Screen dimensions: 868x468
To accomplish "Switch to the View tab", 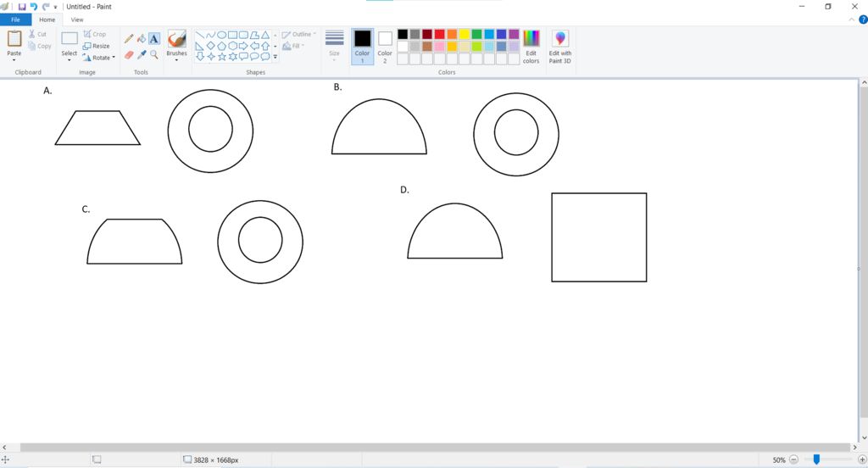I will pyautogui.click(x=77, y=19).
